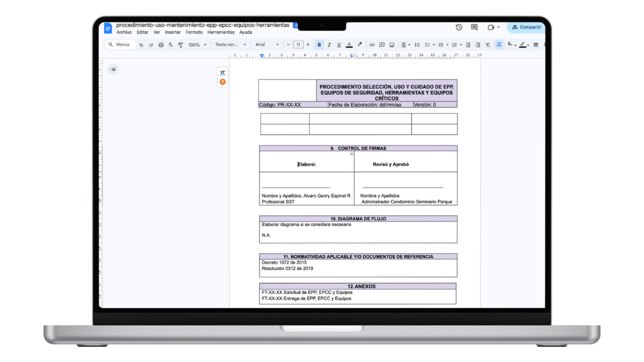The height and width of the screenshot is (362, 644).
Task: Open the Arial font dropdown
Action: click(x=267, y=45)
